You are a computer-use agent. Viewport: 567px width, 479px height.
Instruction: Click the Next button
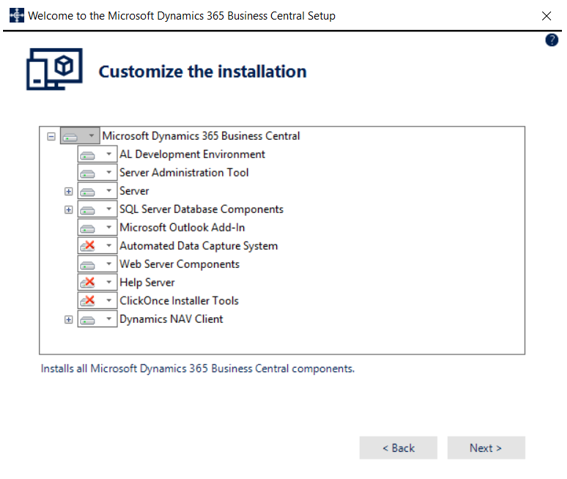(x=486, y=448)
